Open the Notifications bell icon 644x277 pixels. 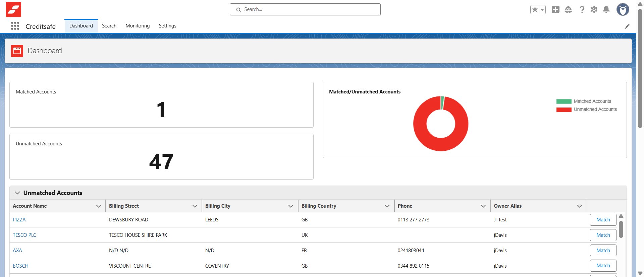tap(606, 9)
